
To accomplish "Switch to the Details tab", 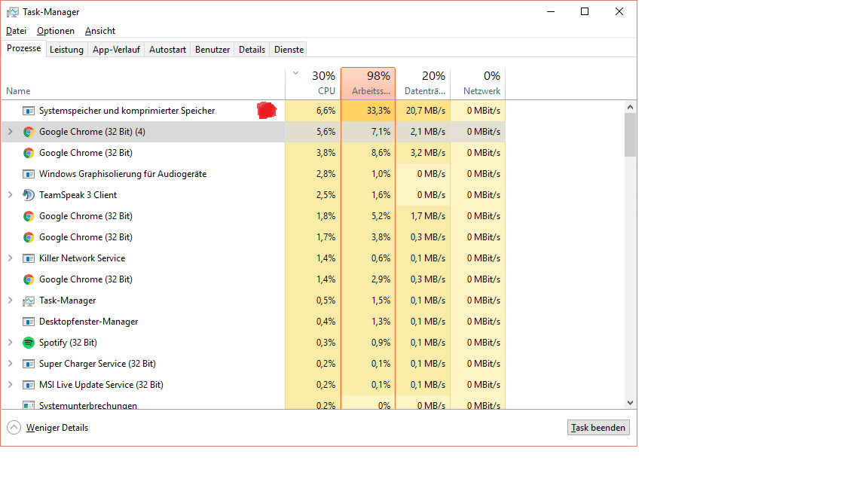I will [252, 50].
